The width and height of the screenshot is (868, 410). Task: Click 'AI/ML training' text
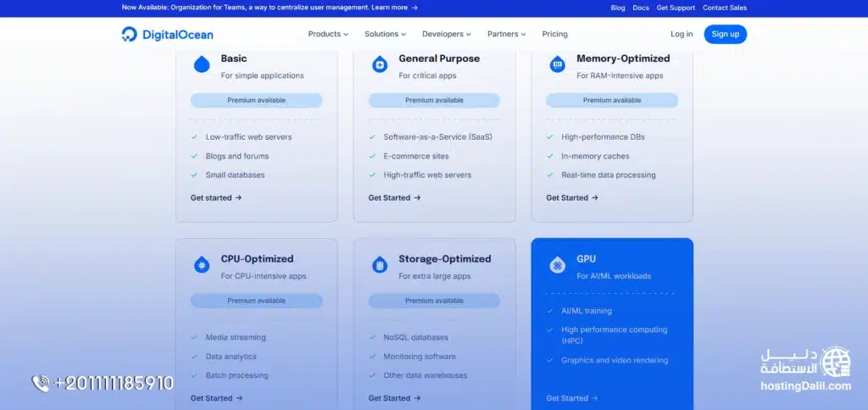click(587, 311)
